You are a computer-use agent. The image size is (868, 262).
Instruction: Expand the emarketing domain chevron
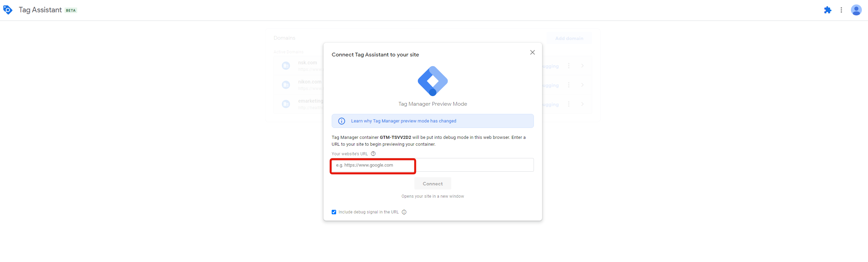(x=582, y=104)
